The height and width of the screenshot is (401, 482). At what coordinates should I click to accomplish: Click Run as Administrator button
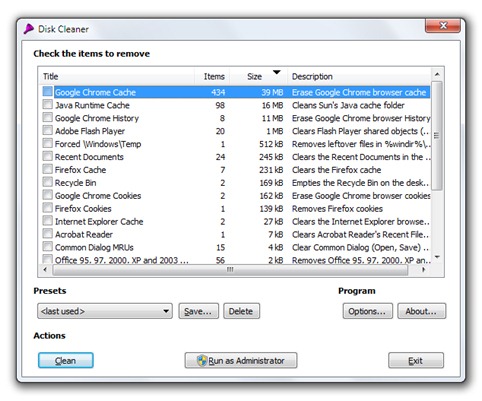coord(241,360)
